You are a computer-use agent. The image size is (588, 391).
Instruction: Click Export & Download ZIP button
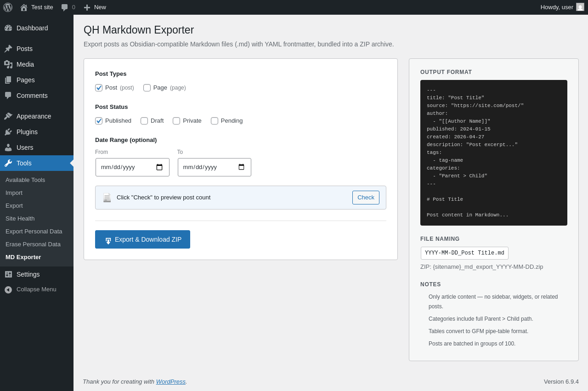[x=142, y=239]
